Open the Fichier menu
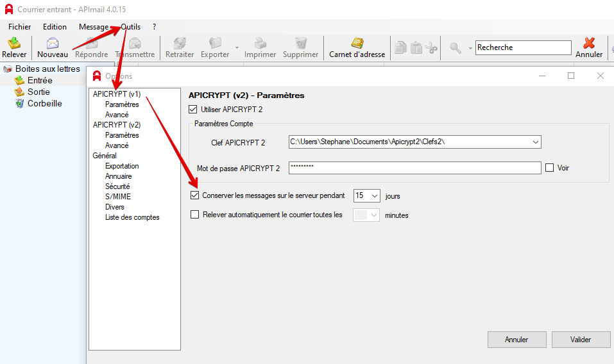The width and height of the screenshot is (614, 364). tap(19, 27)
